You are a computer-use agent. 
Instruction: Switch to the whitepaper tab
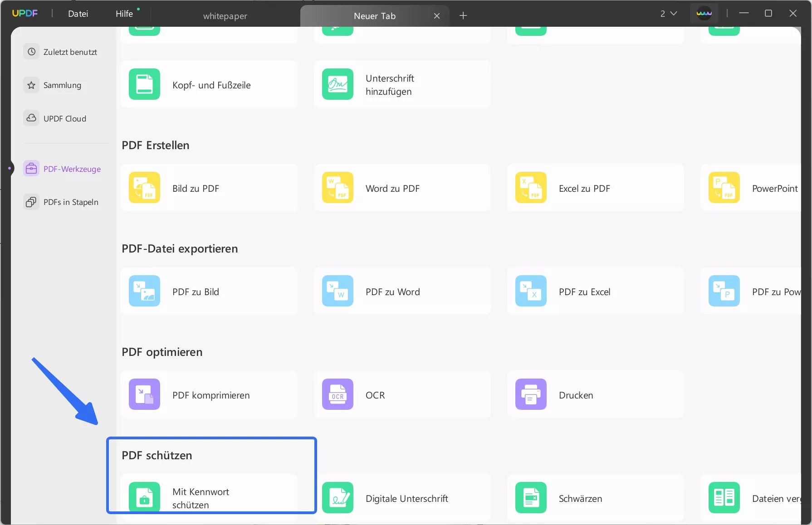225,16
